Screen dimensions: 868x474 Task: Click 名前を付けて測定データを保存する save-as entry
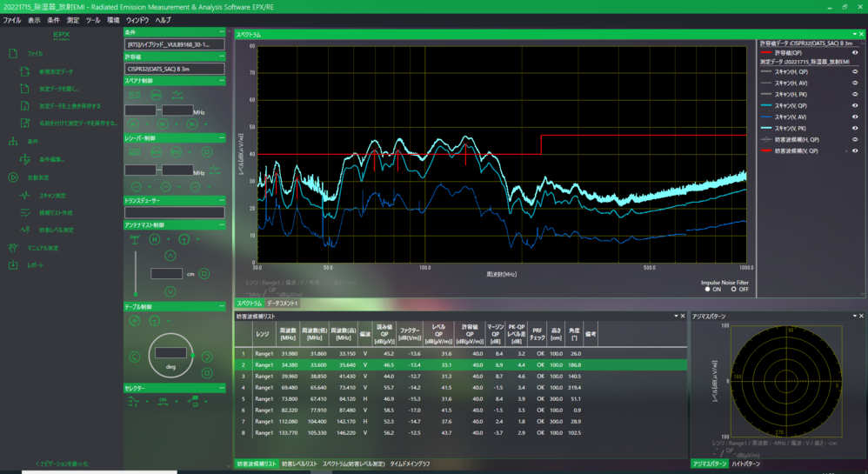click(77, 124)
